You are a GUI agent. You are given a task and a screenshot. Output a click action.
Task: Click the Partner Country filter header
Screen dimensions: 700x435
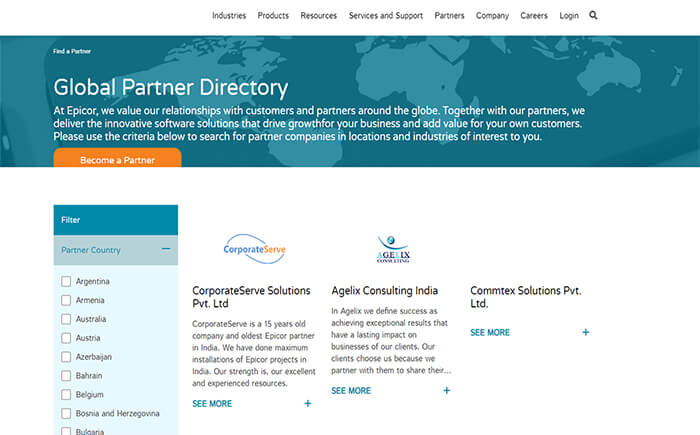pyautogui.click(x=116, y=250)
